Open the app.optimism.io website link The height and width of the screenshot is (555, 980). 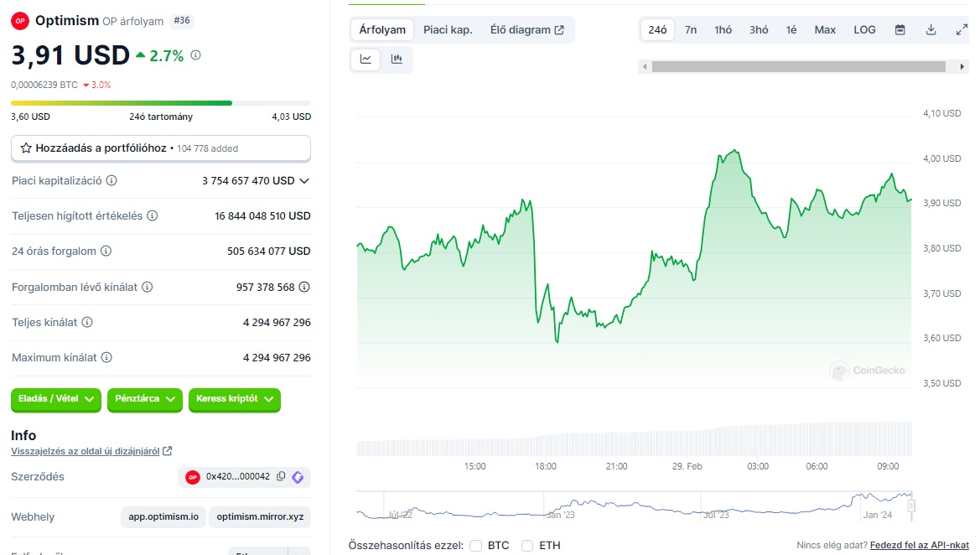[163, 517]
